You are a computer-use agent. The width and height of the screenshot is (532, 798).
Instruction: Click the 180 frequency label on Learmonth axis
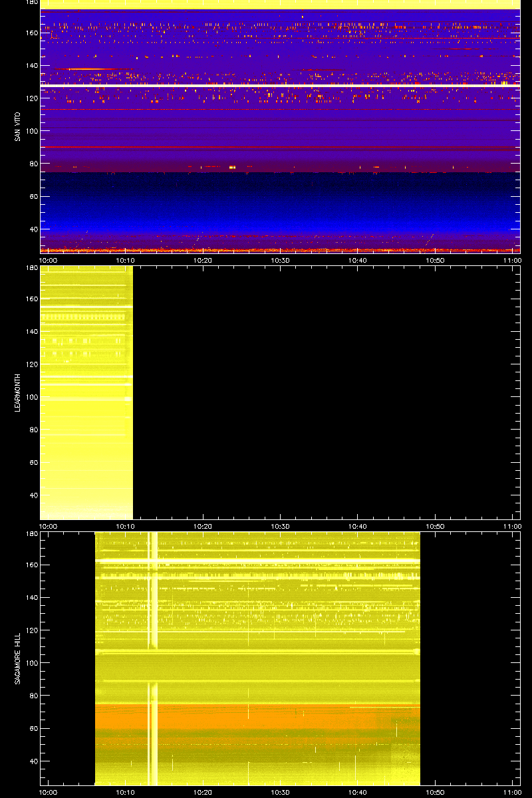click(31, 269)
